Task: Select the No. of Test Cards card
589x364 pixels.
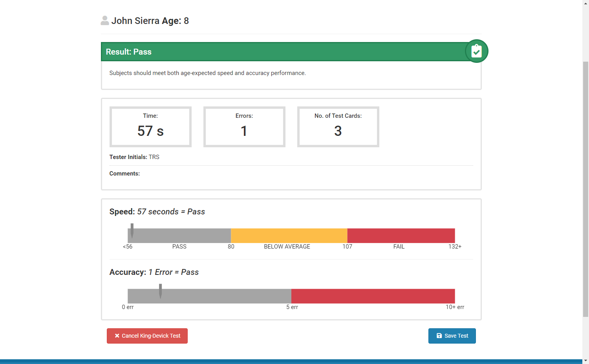Action: pyautogui.click(x=338, y=126)
